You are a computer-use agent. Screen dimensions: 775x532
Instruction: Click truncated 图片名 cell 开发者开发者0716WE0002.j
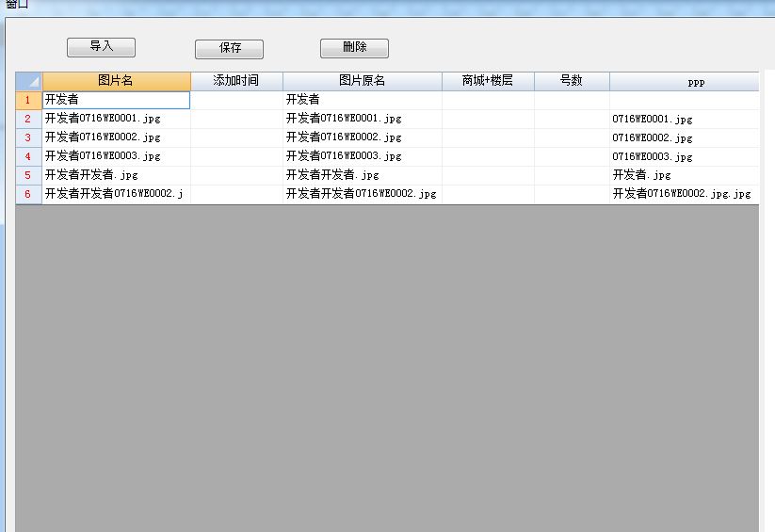coord(116,194)
